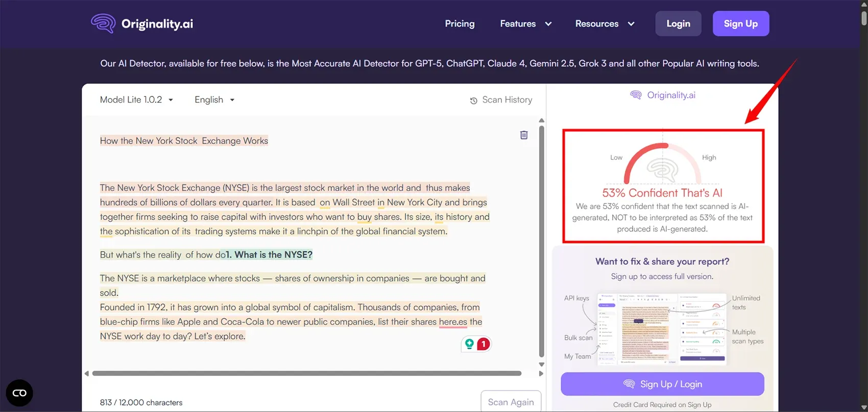Click the text area's vertical scrollbar

coord(541,240)
